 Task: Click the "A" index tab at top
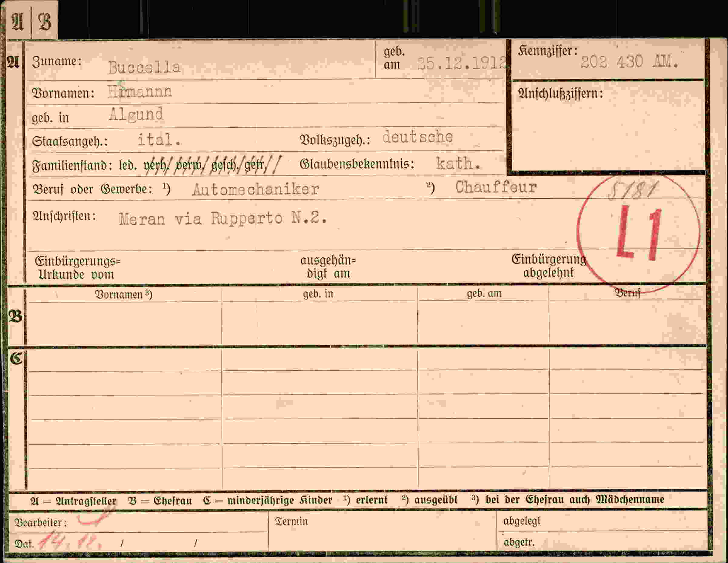tap(18, 22)
